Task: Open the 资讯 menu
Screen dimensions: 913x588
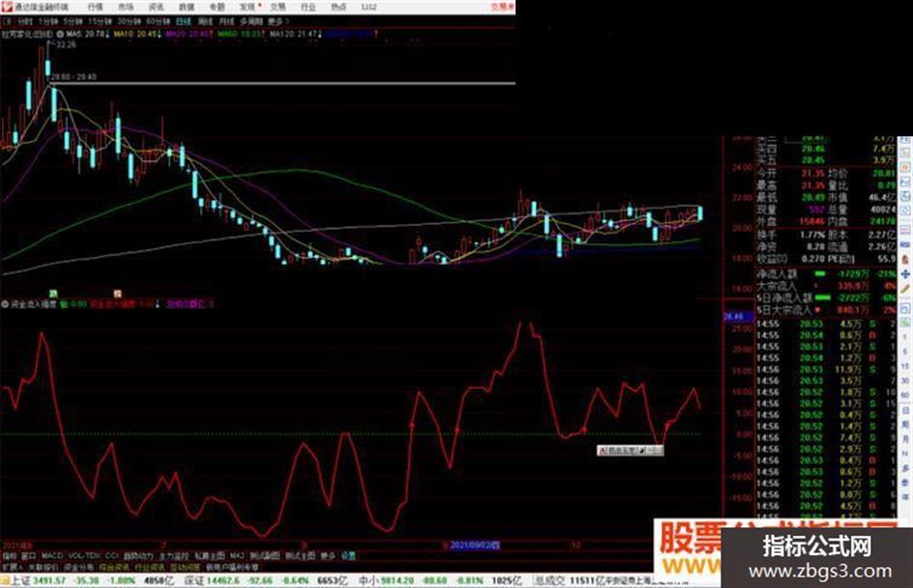Action: click(157, 7)
